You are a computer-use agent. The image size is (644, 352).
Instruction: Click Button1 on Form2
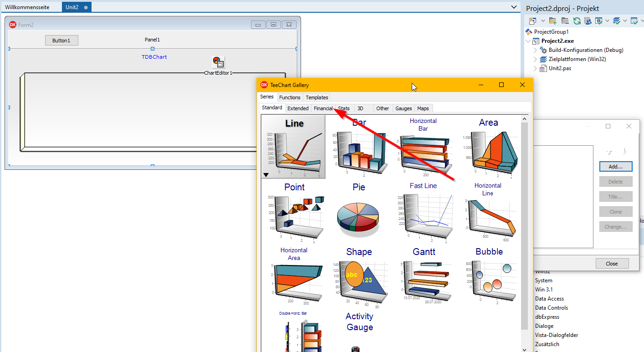61,41
